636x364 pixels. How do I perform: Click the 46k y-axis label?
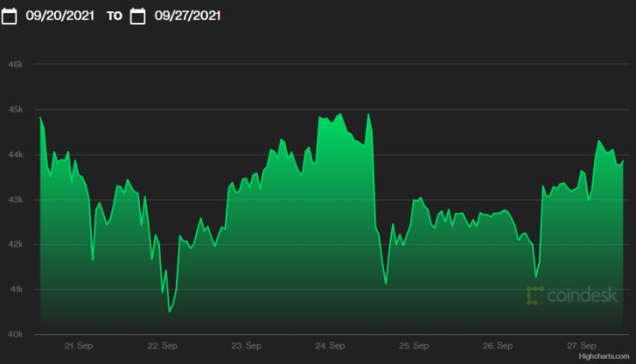[x=15, y=64]
